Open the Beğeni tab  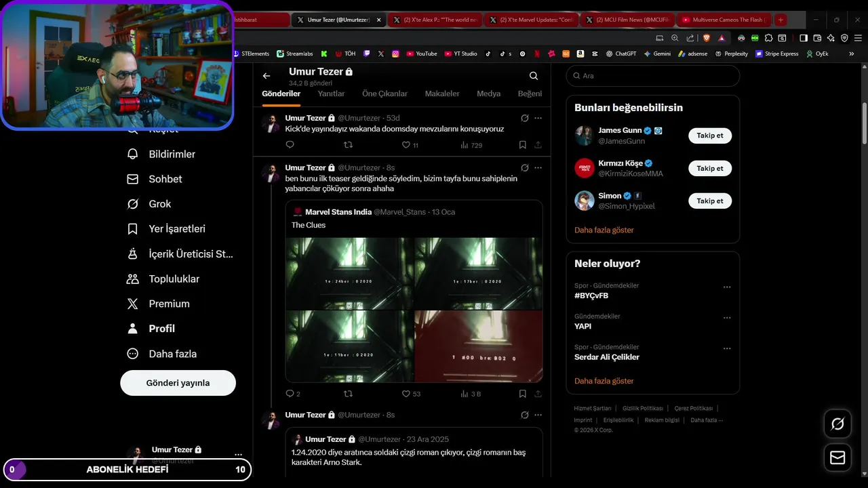(x=530, y=94)
